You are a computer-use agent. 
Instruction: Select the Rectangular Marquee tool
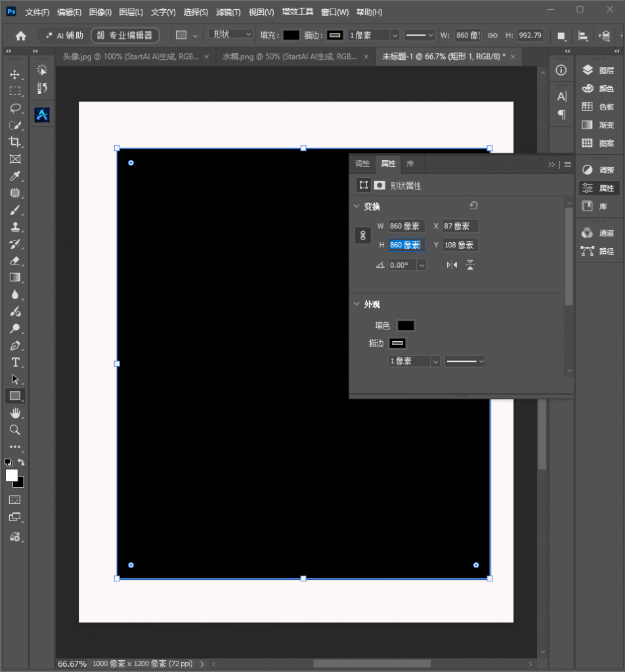point(15,91)
